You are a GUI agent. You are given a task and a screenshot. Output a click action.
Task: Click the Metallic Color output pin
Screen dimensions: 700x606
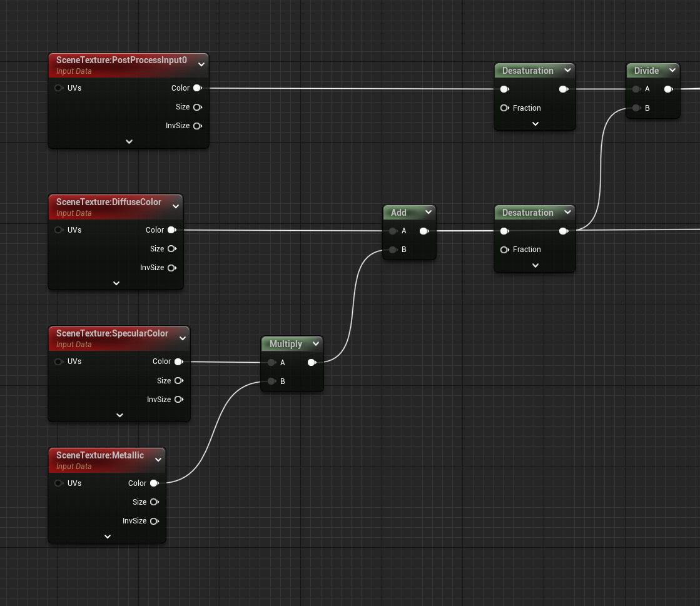click(155, 483)
